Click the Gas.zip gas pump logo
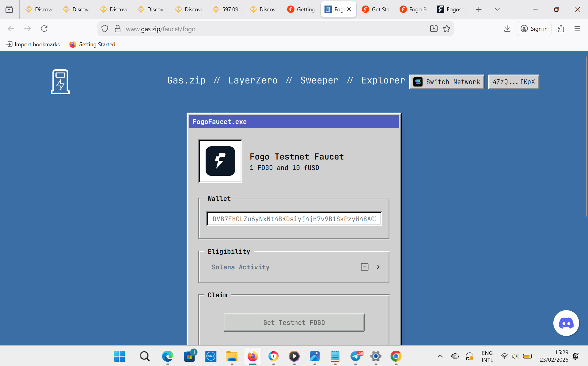 click(60, 82)
